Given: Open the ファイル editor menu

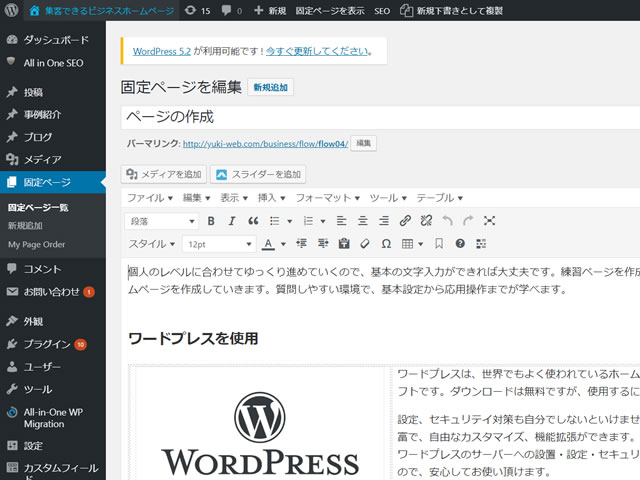Looking at the screenshot, I should [150, 198].
